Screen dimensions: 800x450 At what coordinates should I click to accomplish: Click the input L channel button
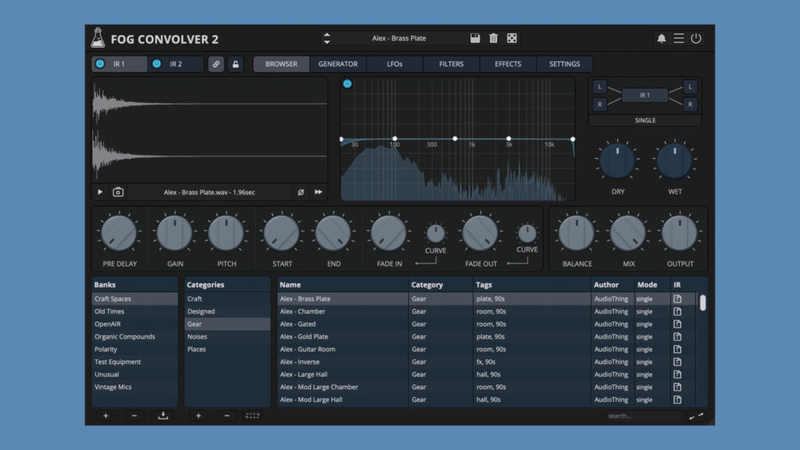click(x=599, y=87)
